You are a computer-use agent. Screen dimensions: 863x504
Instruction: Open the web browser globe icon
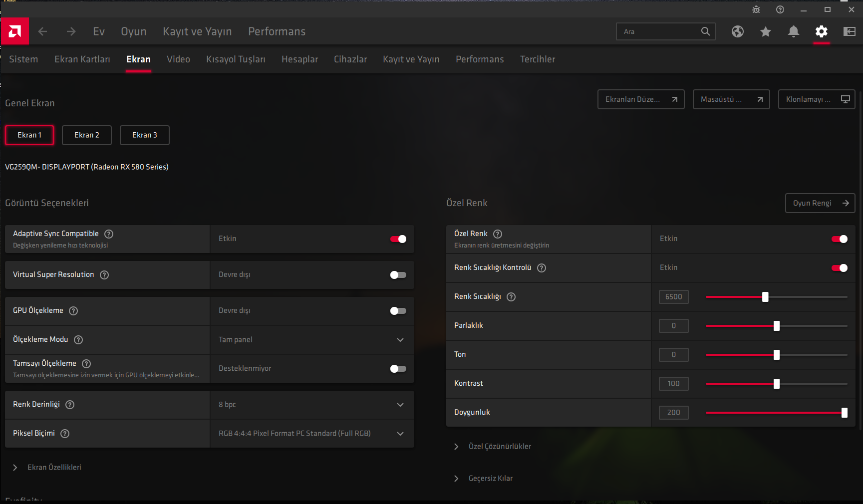[x=738, y=31]
